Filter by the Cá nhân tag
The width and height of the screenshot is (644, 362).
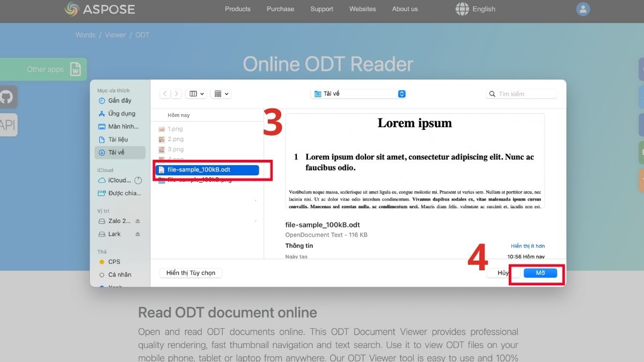115,275
